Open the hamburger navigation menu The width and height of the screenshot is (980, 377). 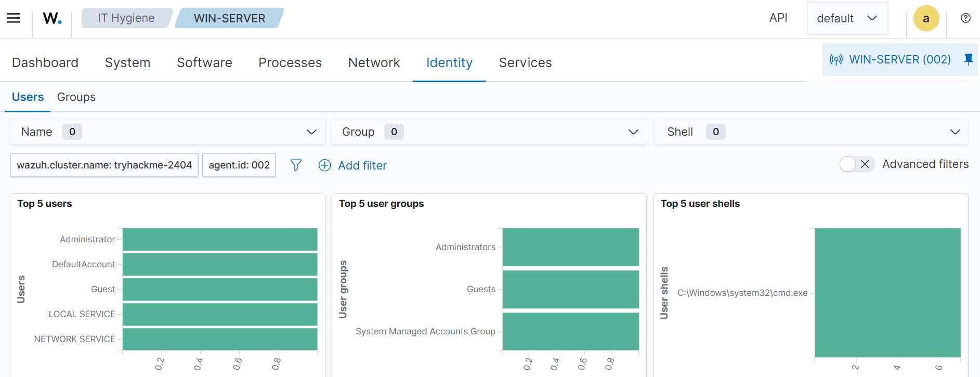click(x=13, y=18)
